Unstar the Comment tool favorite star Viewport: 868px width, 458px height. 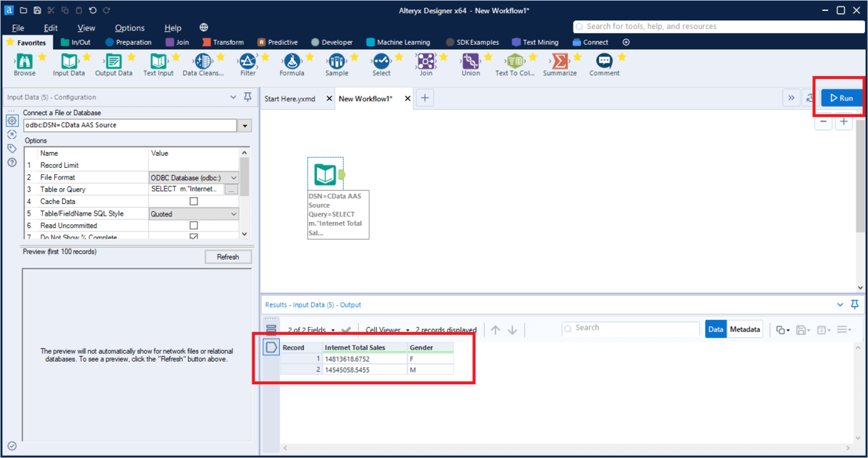(x=621, y=56)
